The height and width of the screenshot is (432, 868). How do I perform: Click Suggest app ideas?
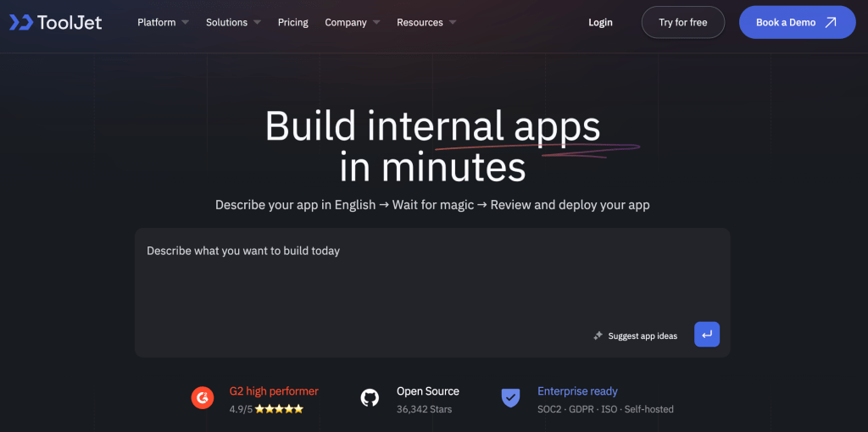pyautogui.click(x=643, y=335)
